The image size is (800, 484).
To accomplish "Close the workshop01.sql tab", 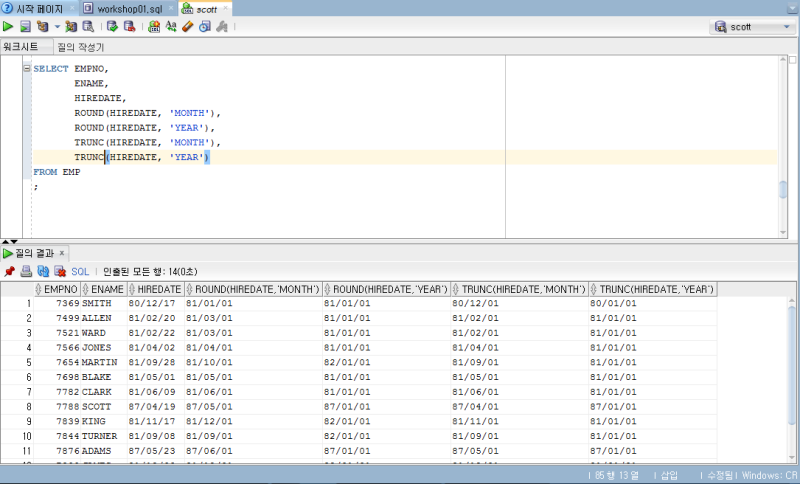I will [x=171, y=8].
